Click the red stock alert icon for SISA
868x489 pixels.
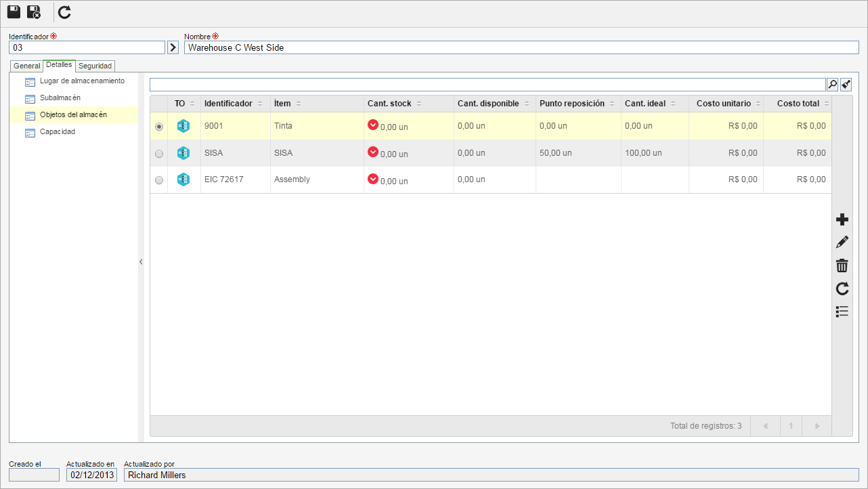[373, 152]
